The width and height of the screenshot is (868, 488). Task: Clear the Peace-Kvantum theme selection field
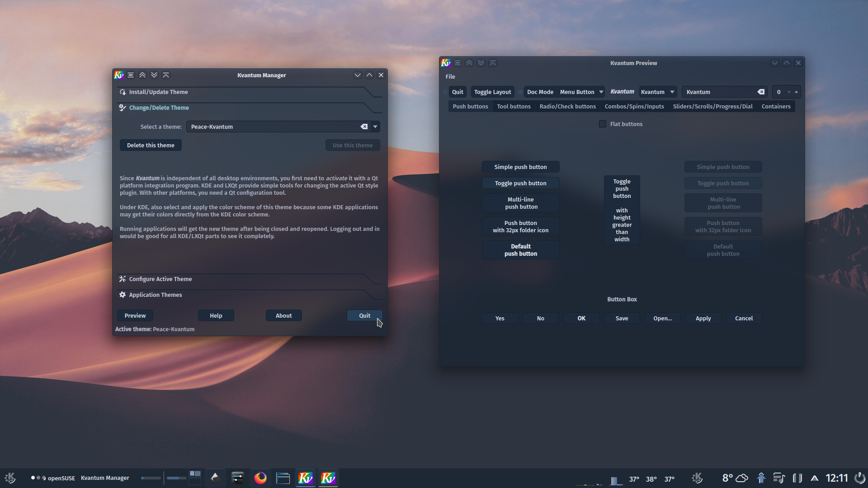(364, 127)
